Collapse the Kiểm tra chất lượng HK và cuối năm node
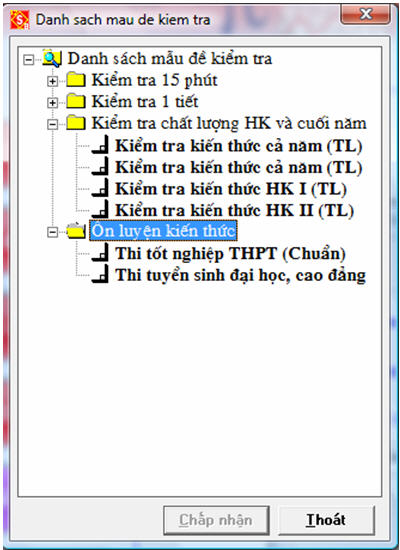This screenshot has width=400, height=550. [52, 125]
